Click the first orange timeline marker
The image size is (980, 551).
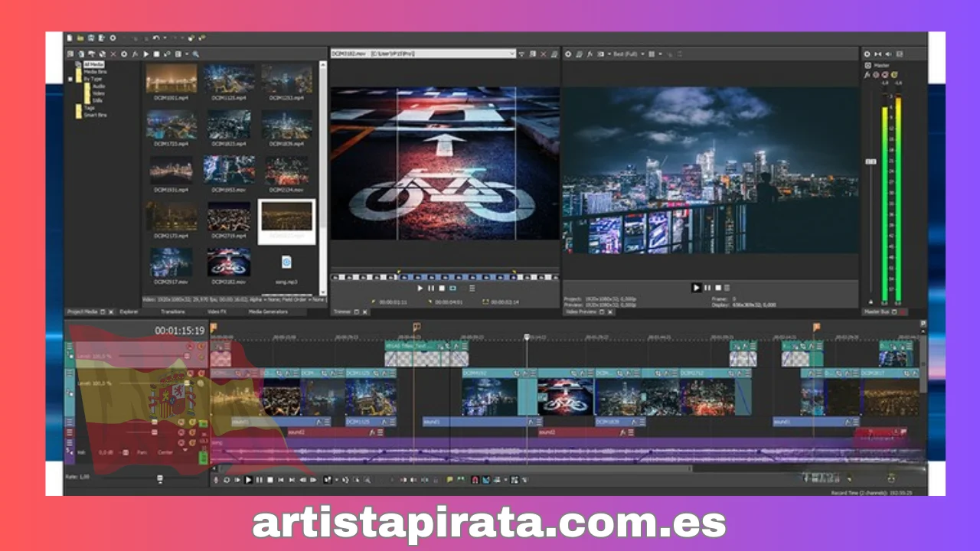pos(214,327)
